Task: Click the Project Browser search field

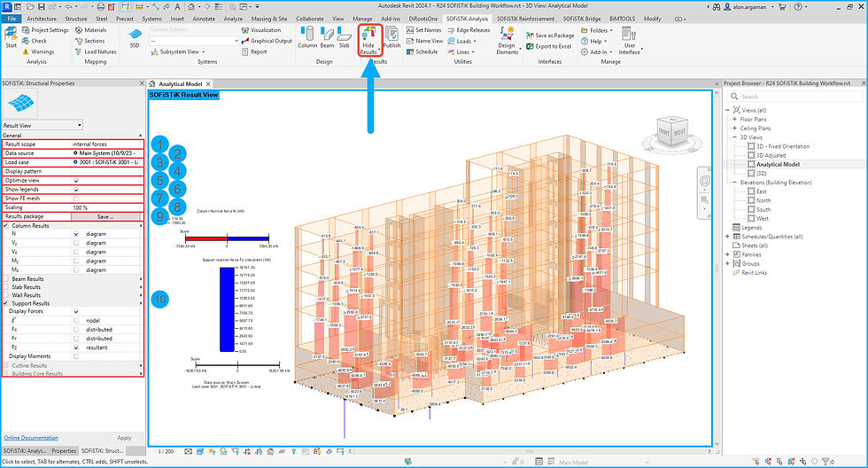Action: [795, 97]
